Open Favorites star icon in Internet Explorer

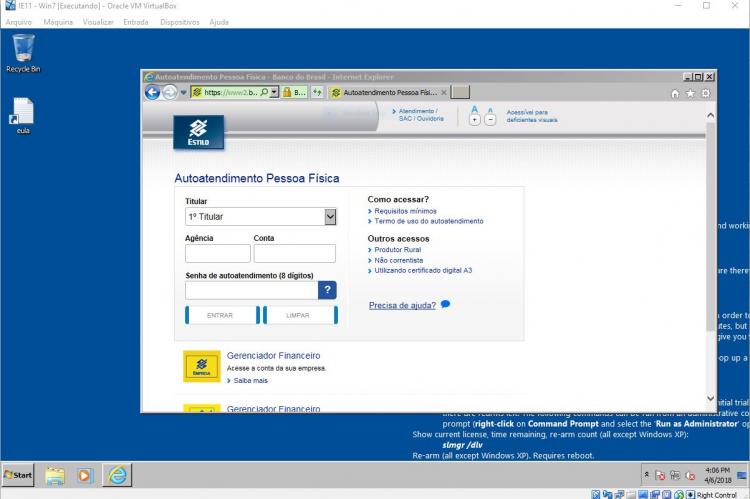click(690, 93)
